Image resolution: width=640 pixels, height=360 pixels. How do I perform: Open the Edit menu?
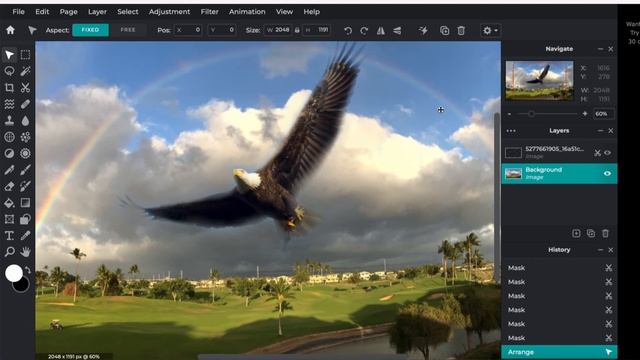click(42, 12)
